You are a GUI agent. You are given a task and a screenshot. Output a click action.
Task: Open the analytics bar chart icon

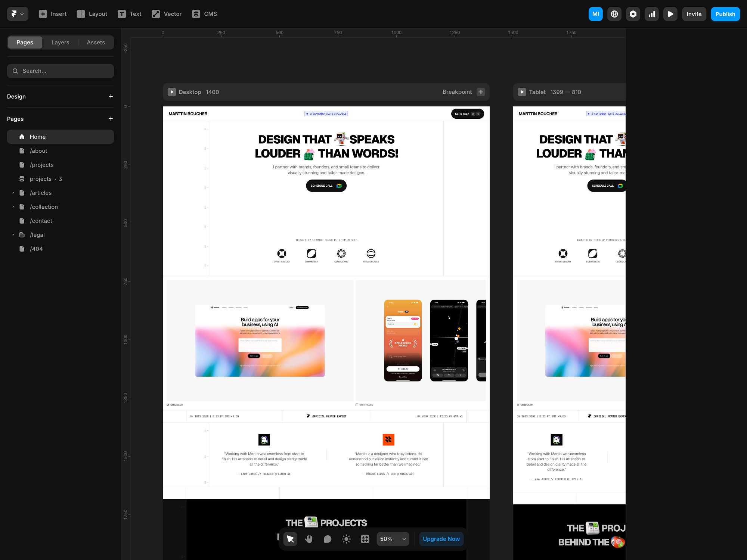point(651,14)
